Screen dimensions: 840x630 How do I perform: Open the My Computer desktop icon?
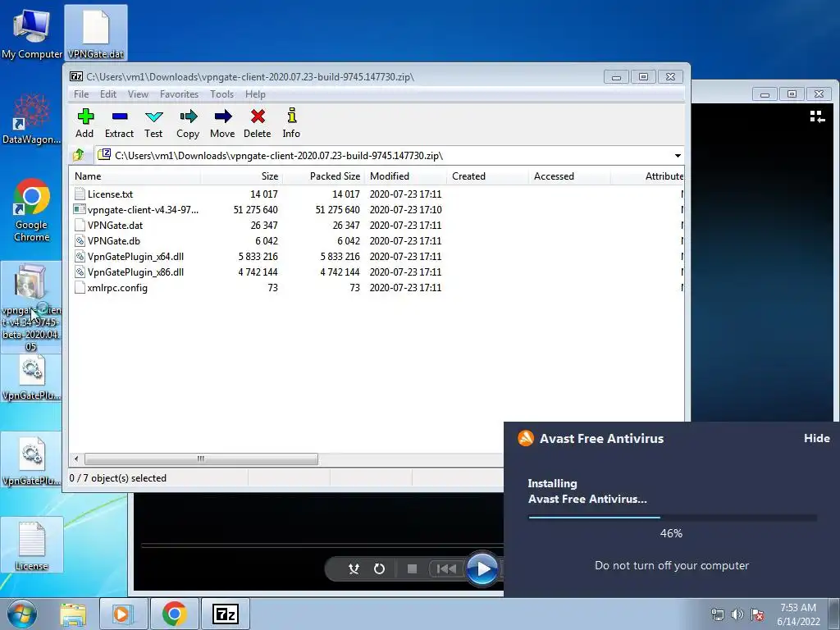pos(32,34)
